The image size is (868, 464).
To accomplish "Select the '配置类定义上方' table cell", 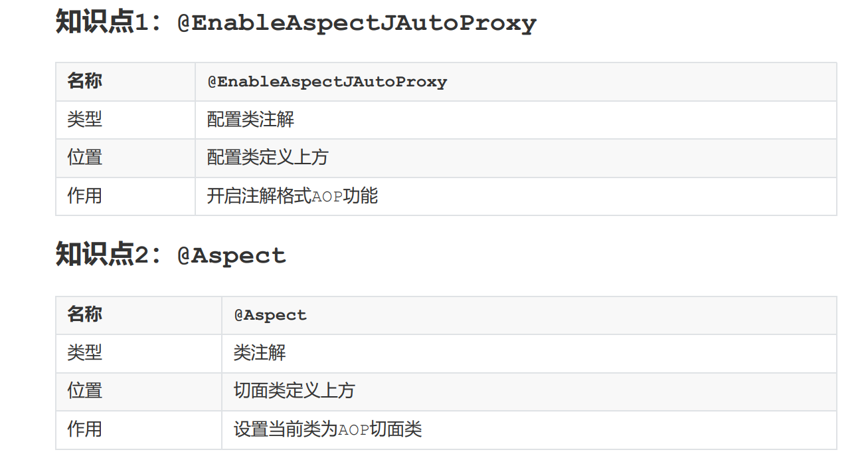I will (x=268, y=158).
